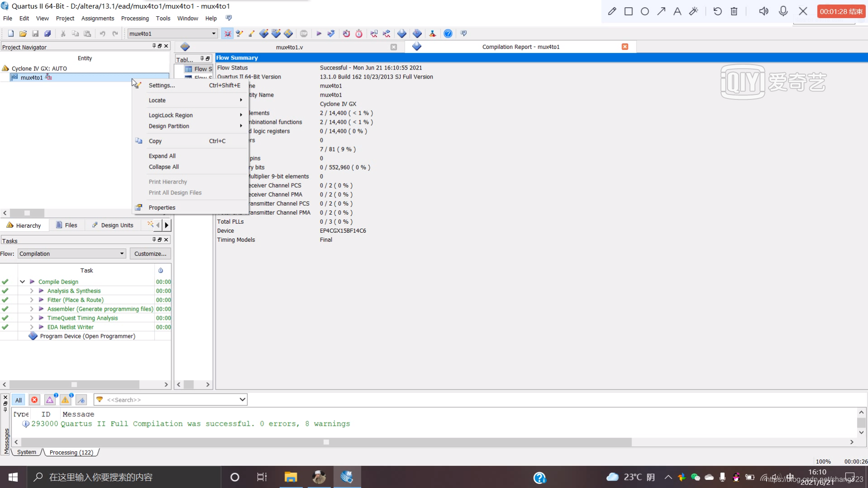The image size is (868, 488).
Task: Click the Redo arrow in toolbar
Action: coord(115,33)
